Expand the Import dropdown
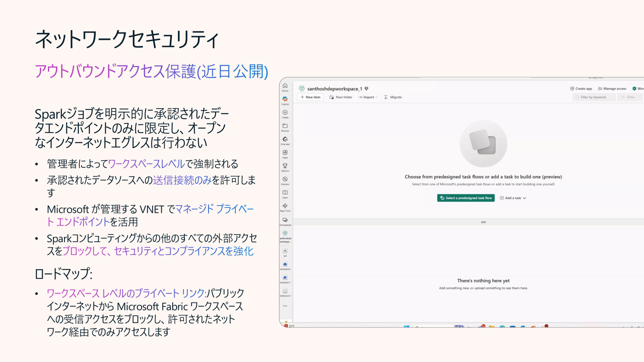The width and height of the screenshot is (644, 362). [368, 97]
